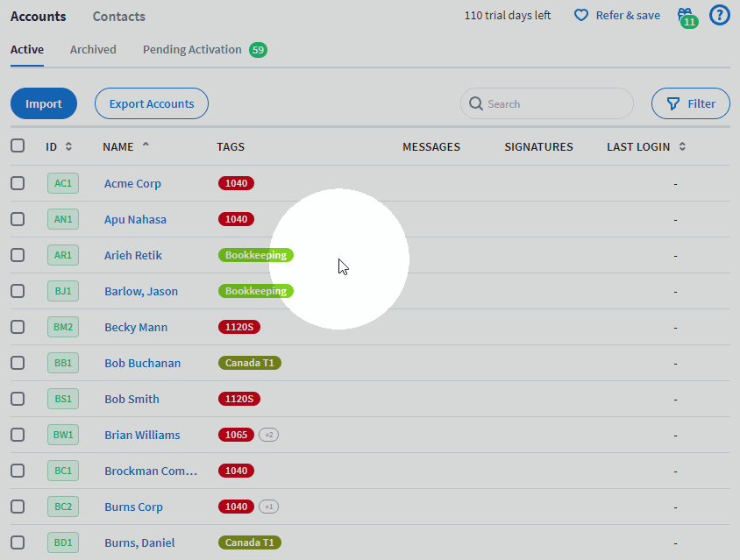Screen dimensions: 740x560
Task: Click the BW1 ID badge
Action: coord(63,435)
